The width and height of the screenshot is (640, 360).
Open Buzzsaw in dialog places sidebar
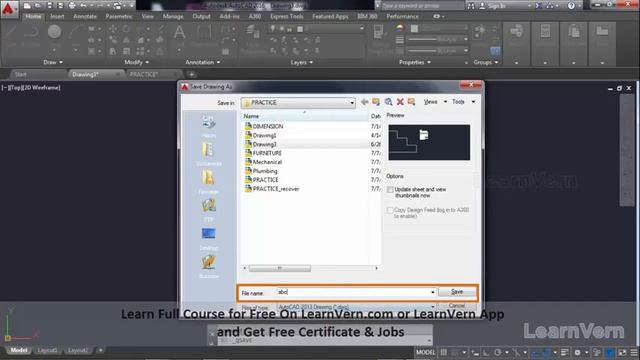point(209,266)
